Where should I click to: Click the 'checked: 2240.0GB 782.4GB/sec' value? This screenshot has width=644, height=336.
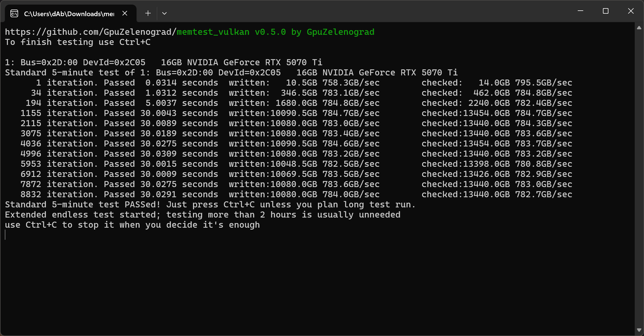pos(497,103)
